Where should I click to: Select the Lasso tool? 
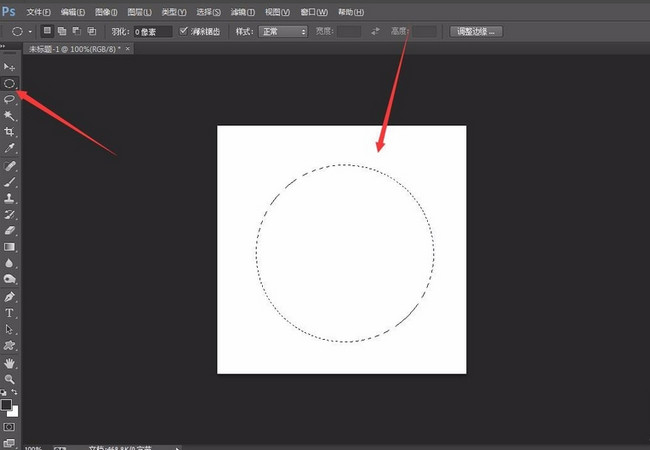coord(10,99)
